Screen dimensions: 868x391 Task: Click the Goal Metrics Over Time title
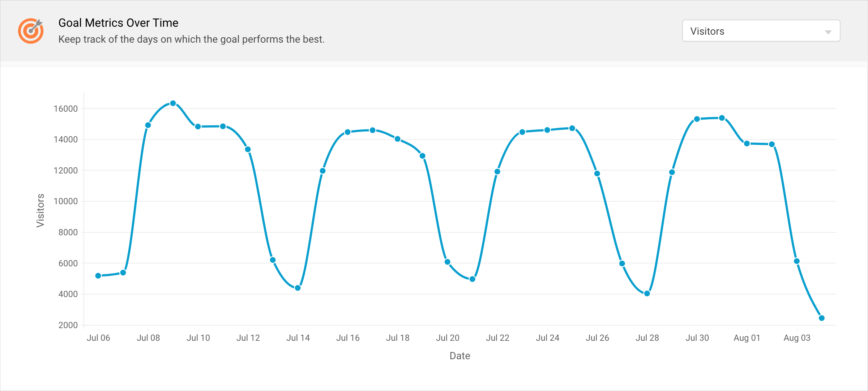coord(118,23)
